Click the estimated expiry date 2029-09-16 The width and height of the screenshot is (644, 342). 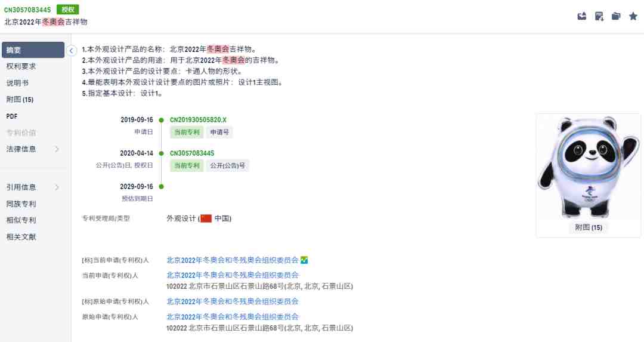coord(137,187)
